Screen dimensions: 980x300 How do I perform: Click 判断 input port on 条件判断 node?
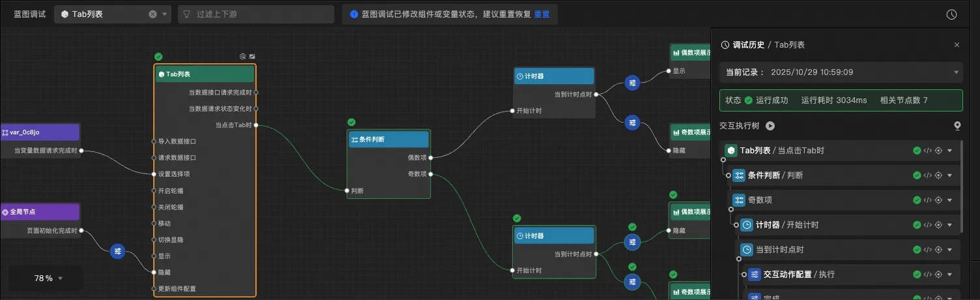point(347,190)
